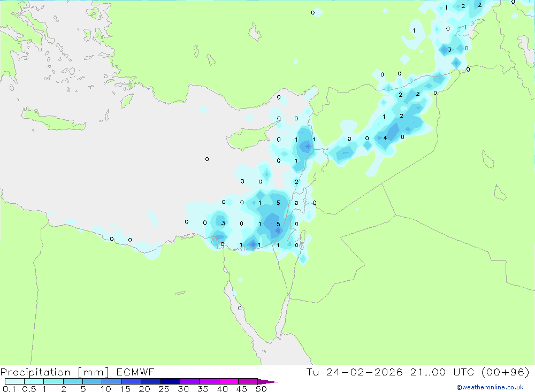Pick the legend swatch between 30 and 35
Screen dimensions: 535x392
coord(190,381)
